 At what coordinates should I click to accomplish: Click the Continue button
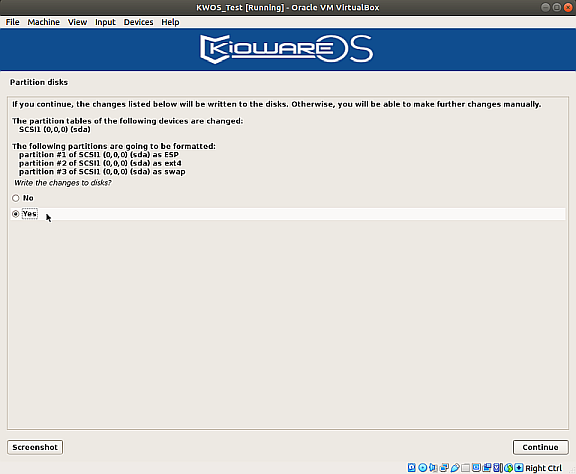[x=540, y=447]
